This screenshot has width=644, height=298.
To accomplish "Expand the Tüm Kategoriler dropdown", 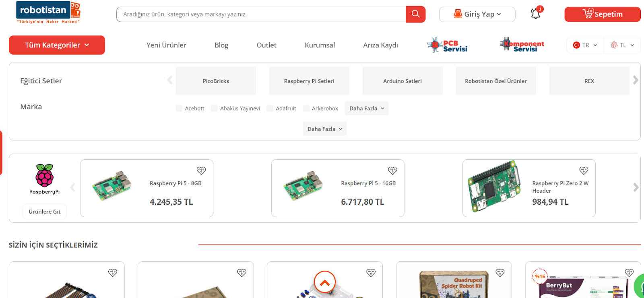I will [57, 45].
